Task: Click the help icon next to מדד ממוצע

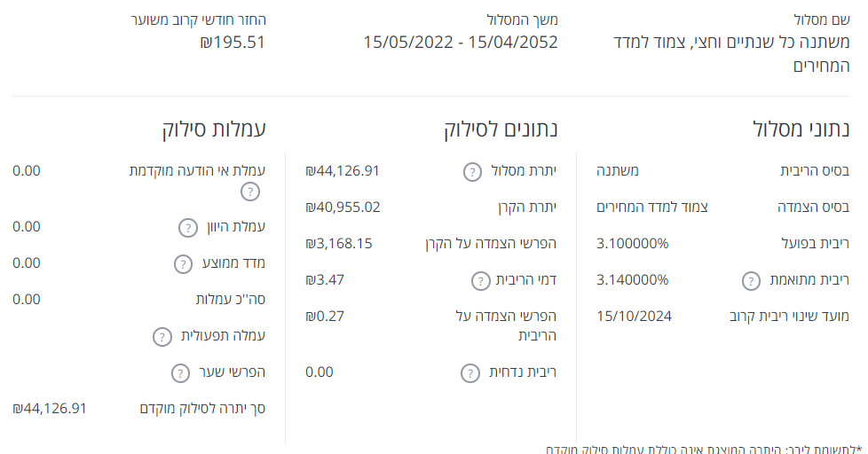Action: [x=182, y=263]
